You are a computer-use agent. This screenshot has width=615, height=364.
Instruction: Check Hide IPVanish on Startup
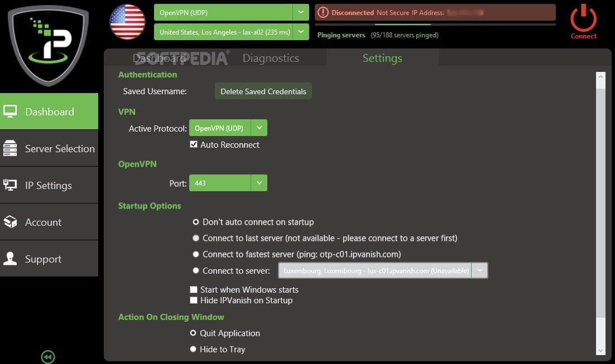pyautogui.click(x=194, y=300)
